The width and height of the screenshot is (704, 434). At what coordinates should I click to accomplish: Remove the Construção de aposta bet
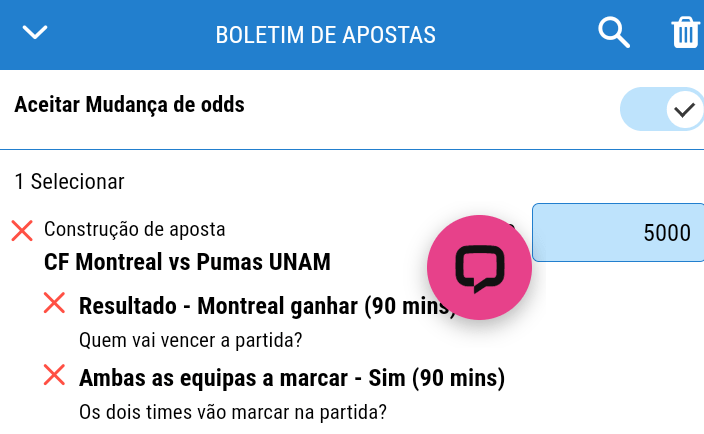(x=22, y=231)
